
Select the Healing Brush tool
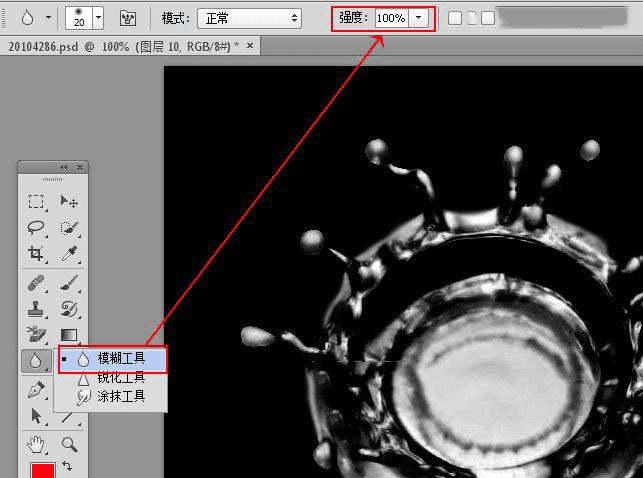click(x=36, y=283)
